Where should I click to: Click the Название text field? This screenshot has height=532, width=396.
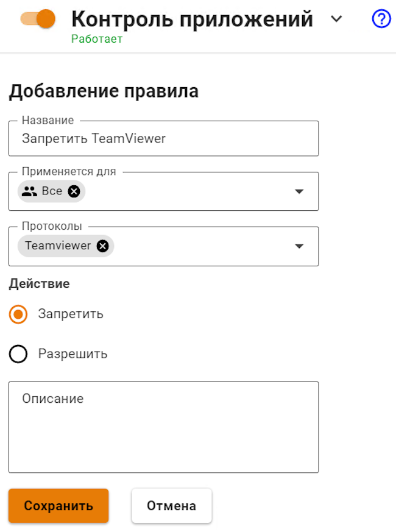[x=163, y=138]
